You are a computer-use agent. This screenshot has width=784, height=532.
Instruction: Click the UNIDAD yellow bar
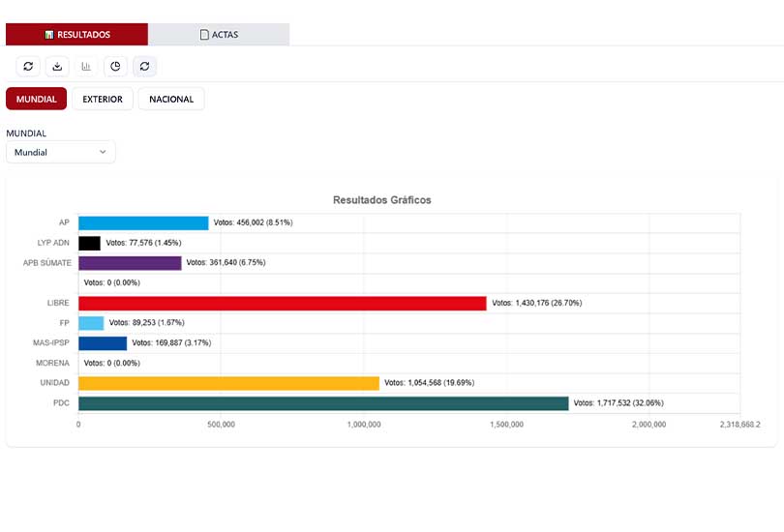(228, 383)
